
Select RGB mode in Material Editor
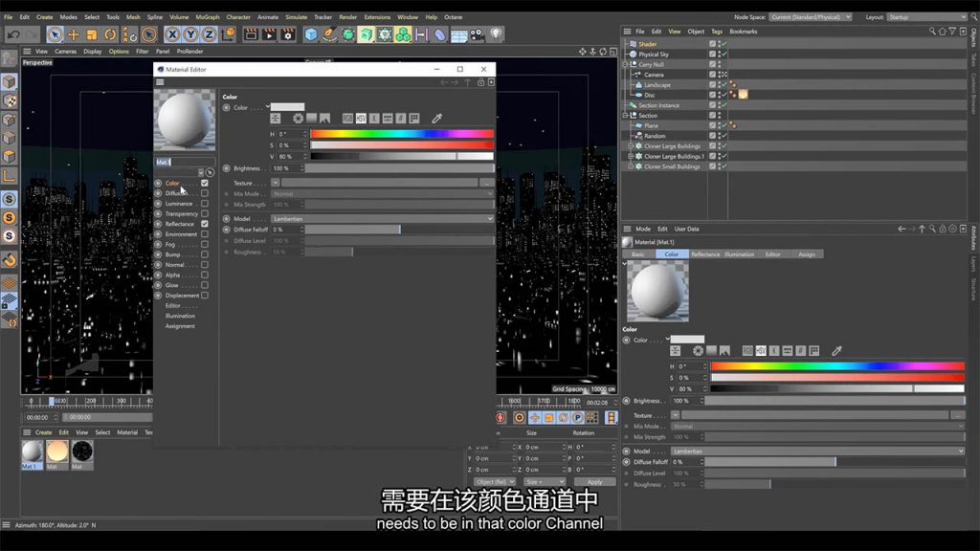point(347,118)
